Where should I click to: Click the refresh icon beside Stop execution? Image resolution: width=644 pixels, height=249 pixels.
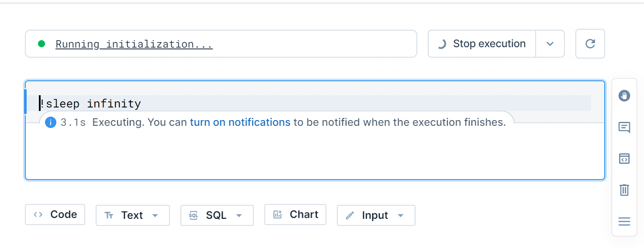pos(590,44)
